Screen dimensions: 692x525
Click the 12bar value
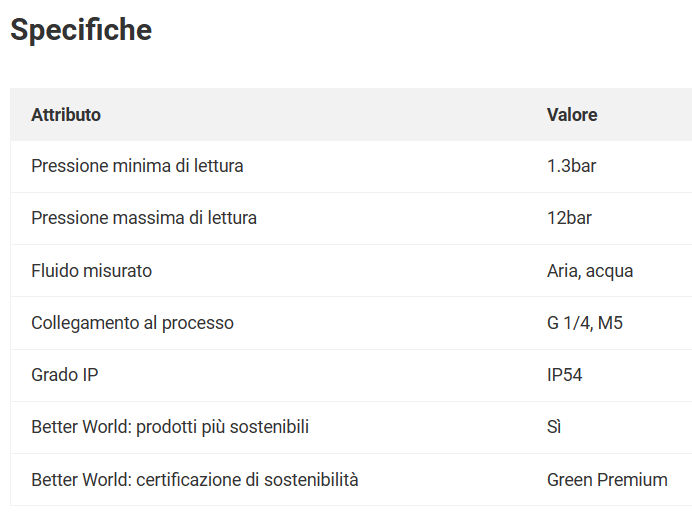569,218
